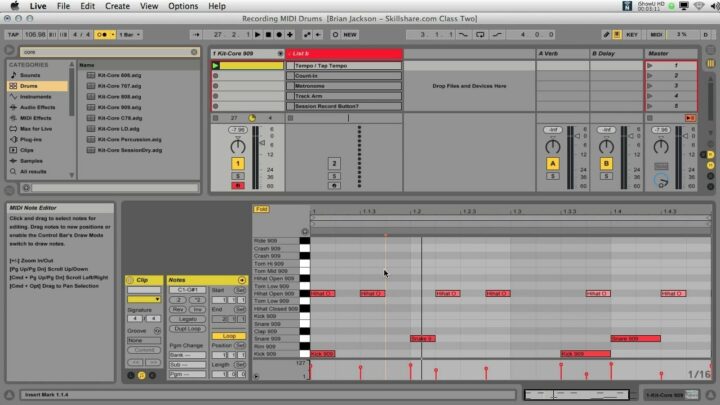Viewport: 720px width, 405px height.
Task: Solo the Kit-Core 909 track
Action: coord(238,175)
